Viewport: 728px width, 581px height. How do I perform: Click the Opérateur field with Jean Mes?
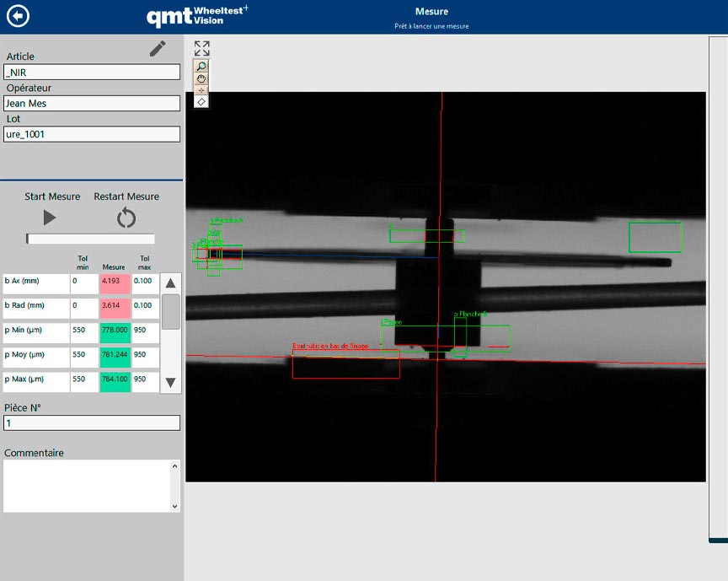(92, 104)
